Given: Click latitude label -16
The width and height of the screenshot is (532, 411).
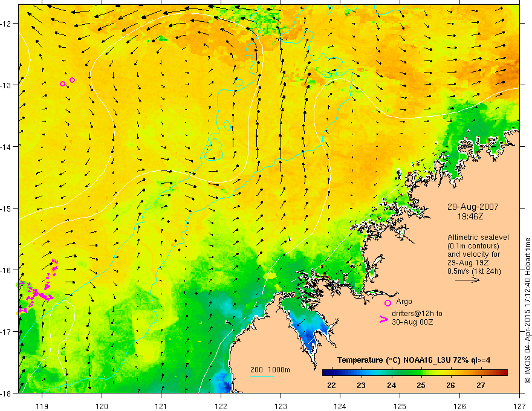Looking at the screenshot, I should (6, 270).
